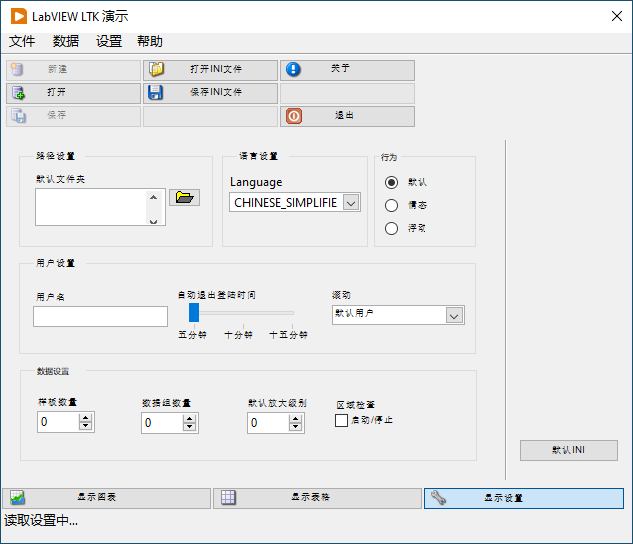Toggle the 启动/停止 checkbox
This screenshot has width=633, height=544.
pos(342,420)
